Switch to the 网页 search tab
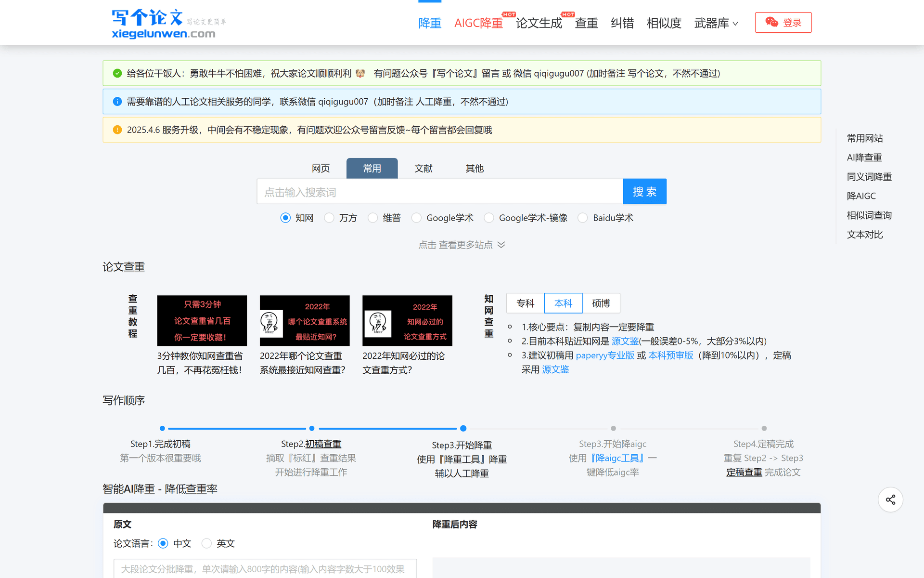Screen dimensions: 924x578 (x=321, y=168)
